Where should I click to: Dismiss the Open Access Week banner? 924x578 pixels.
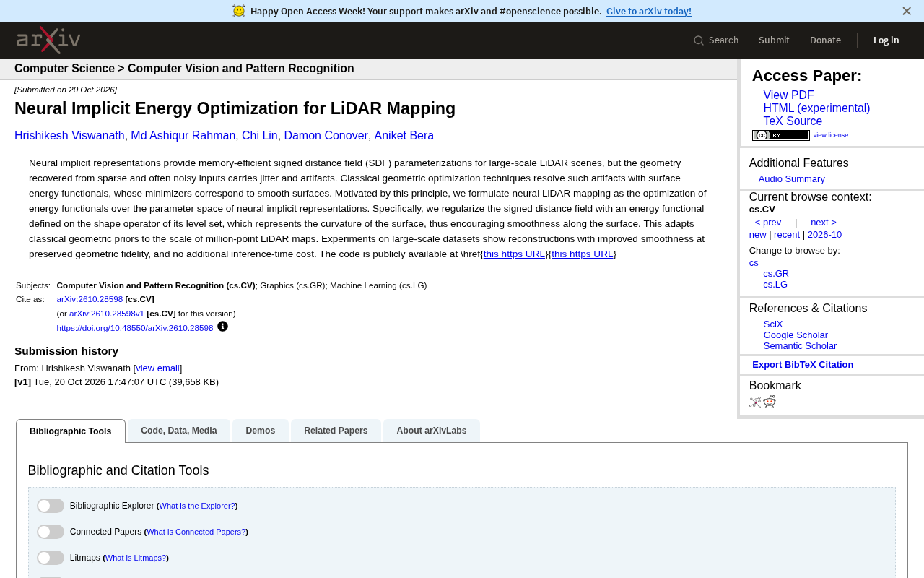click(x=907, y=11)
